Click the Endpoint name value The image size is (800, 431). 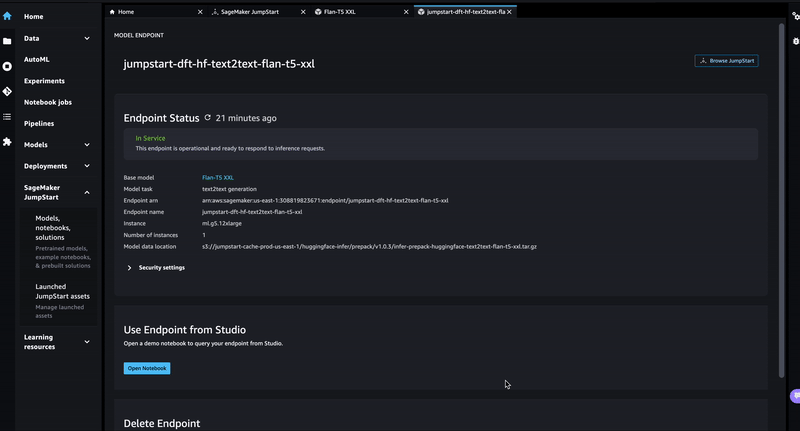point(252,212)
